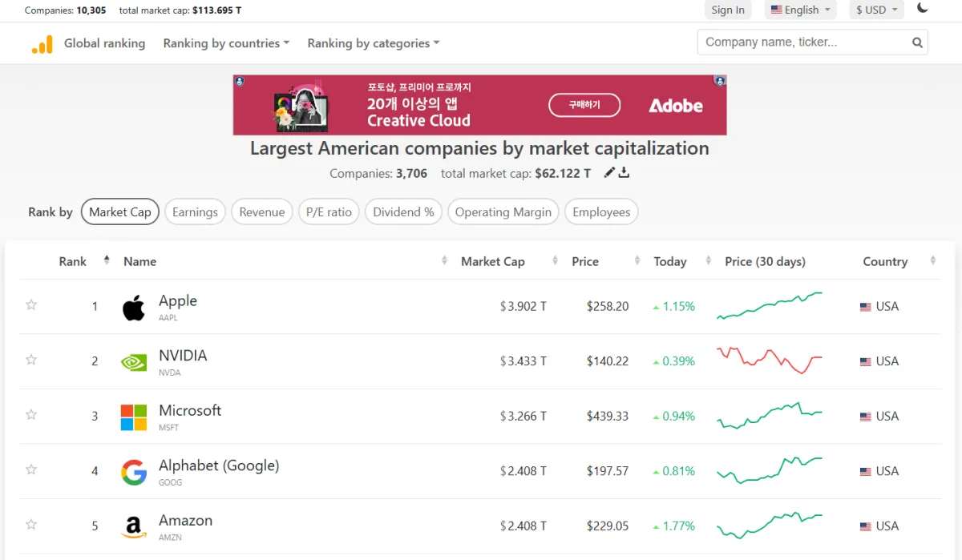
Task: Rank companies by Revenue
Action: [262, 212]
